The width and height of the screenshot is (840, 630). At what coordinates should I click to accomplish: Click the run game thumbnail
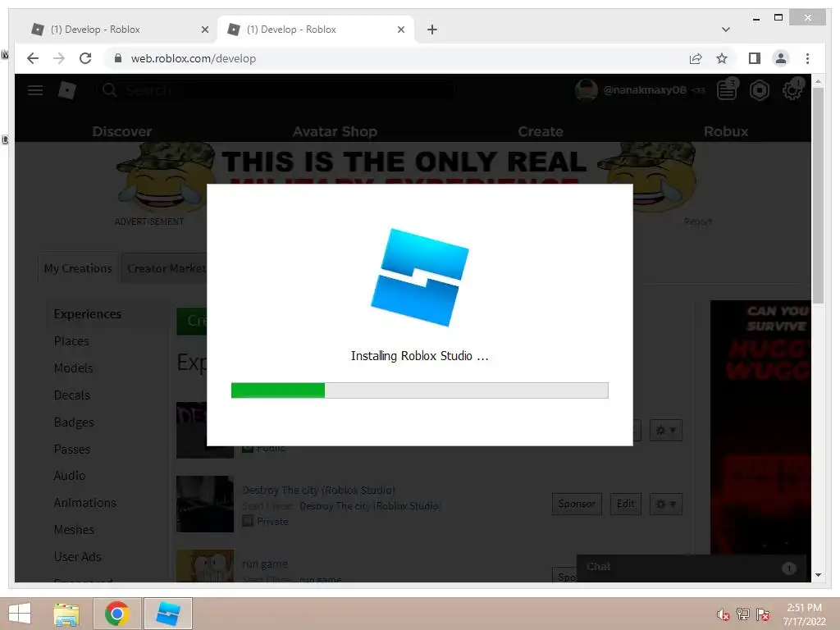coord(204,566)
